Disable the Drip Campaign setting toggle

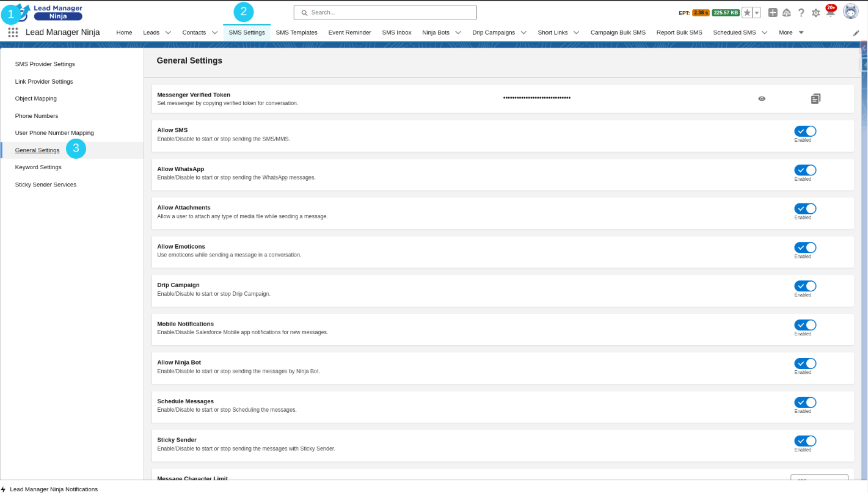805,286
